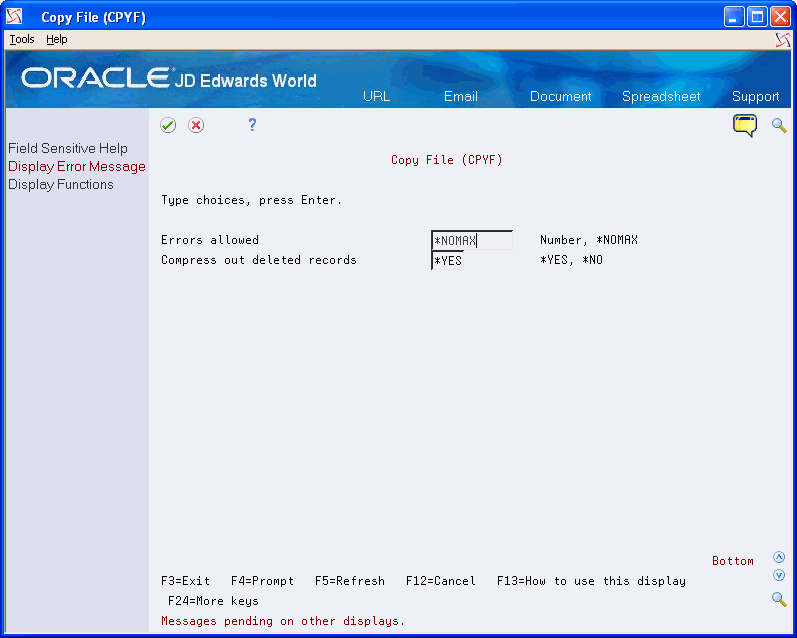This screenshot has width=797, height=638.
Task: Click F4=Prompt function key text
Action: point(262,581)
